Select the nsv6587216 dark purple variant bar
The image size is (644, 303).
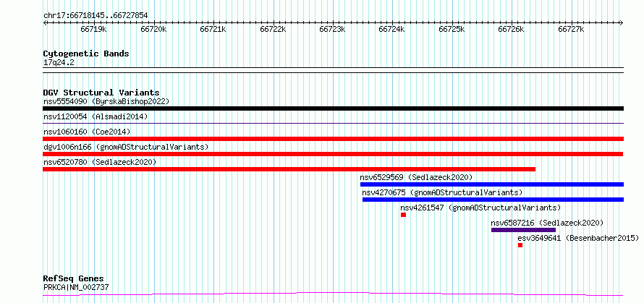(523, 230)
